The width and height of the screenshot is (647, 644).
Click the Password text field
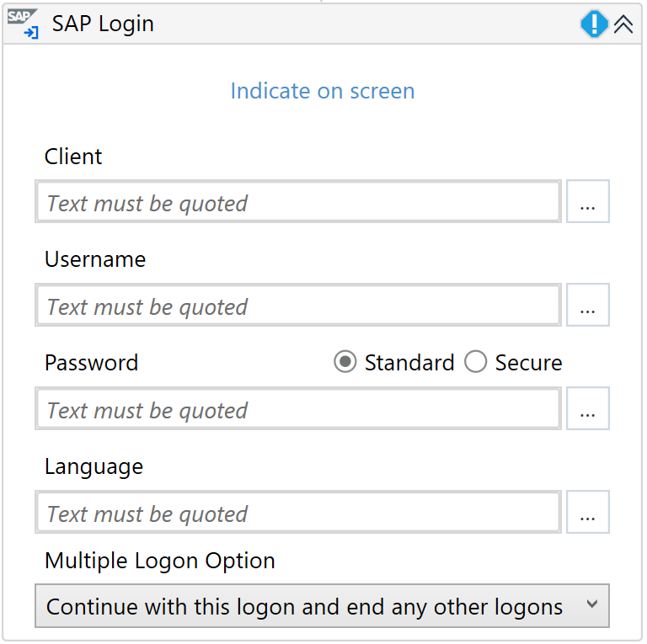[x=298, y=408]
